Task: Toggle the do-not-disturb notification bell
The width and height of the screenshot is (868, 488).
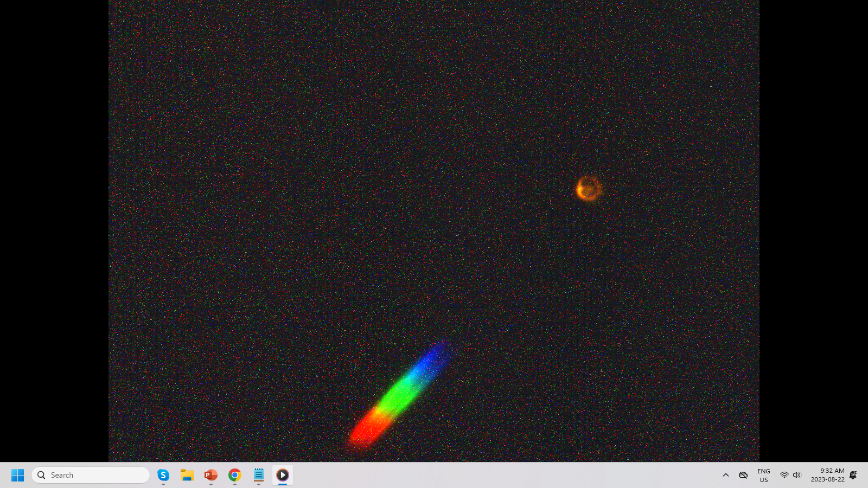Action: point(853,475)
